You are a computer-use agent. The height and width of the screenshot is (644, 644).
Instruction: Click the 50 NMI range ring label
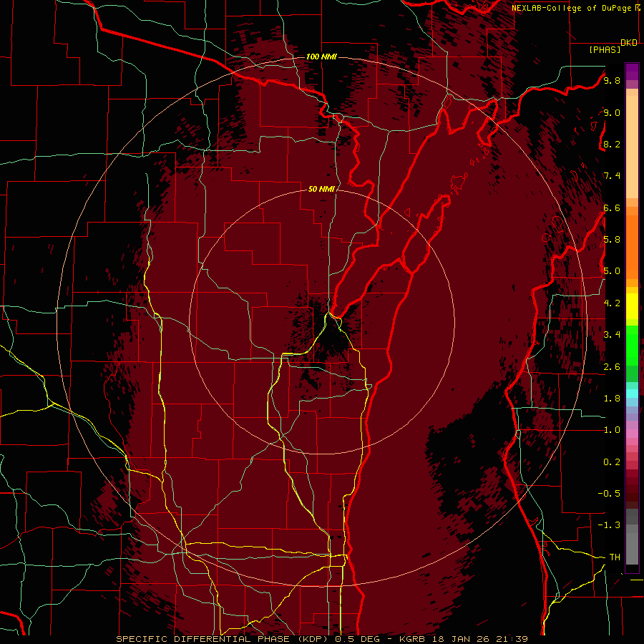tap(321, 189)
